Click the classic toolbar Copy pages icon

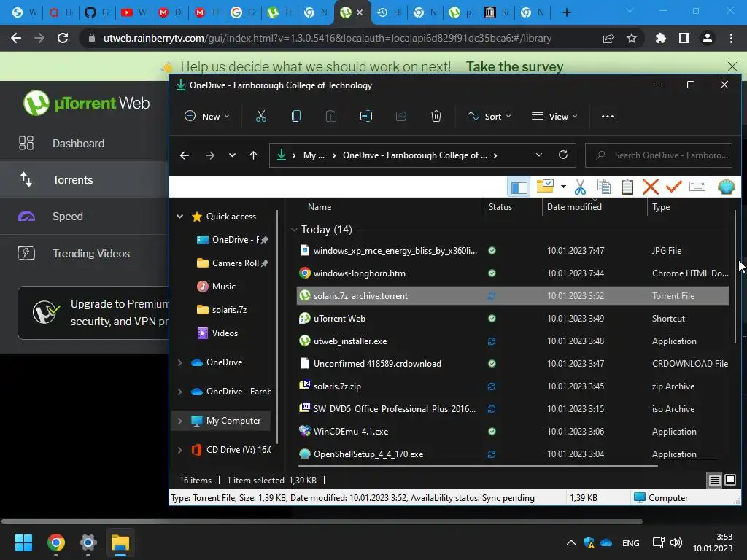click(603, 187)
